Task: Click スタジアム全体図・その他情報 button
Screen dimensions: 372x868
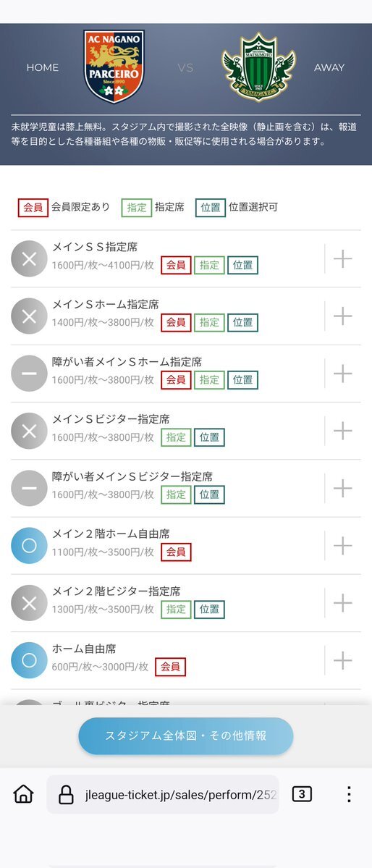Action: coord(185,736)
